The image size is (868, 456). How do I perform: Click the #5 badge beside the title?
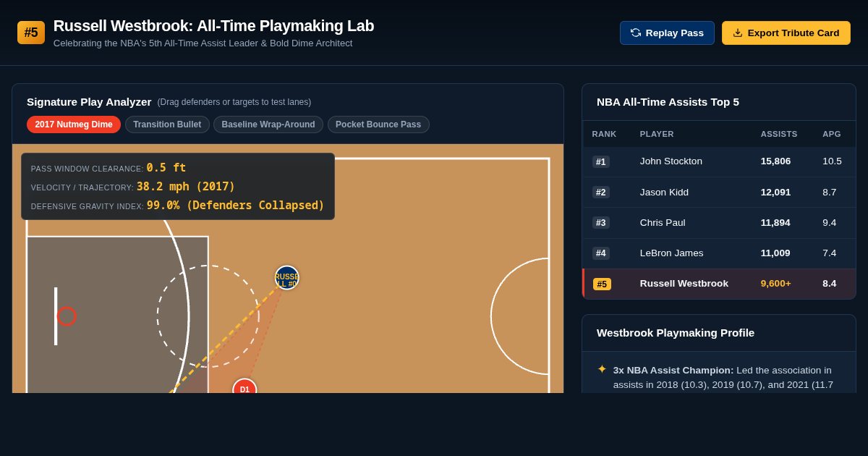[31, 33]
